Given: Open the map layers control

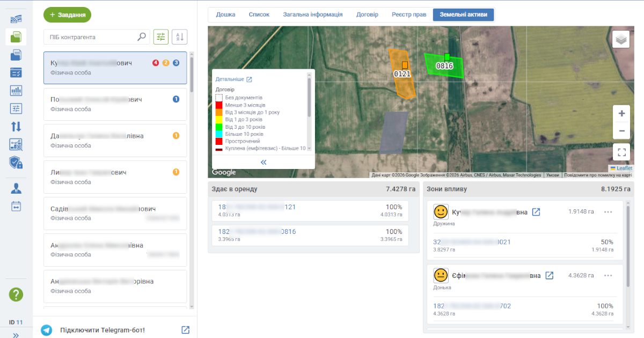Looking at the screenshot, I should 621,39.
